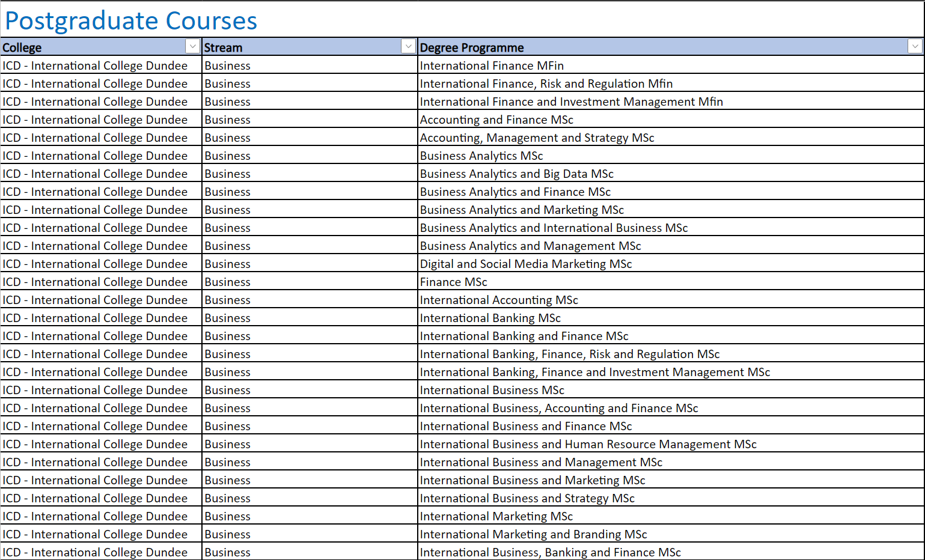Click the College header cell

(x=101, y=47)
